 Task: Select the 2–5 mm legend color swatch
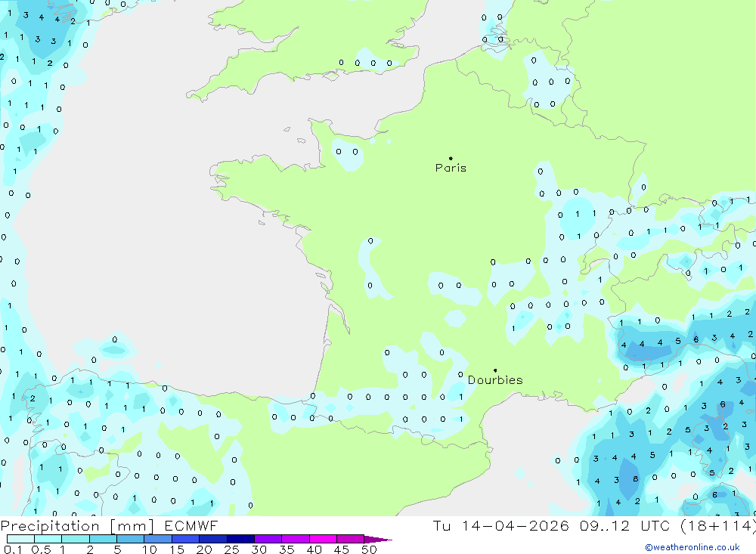(103, 539)
